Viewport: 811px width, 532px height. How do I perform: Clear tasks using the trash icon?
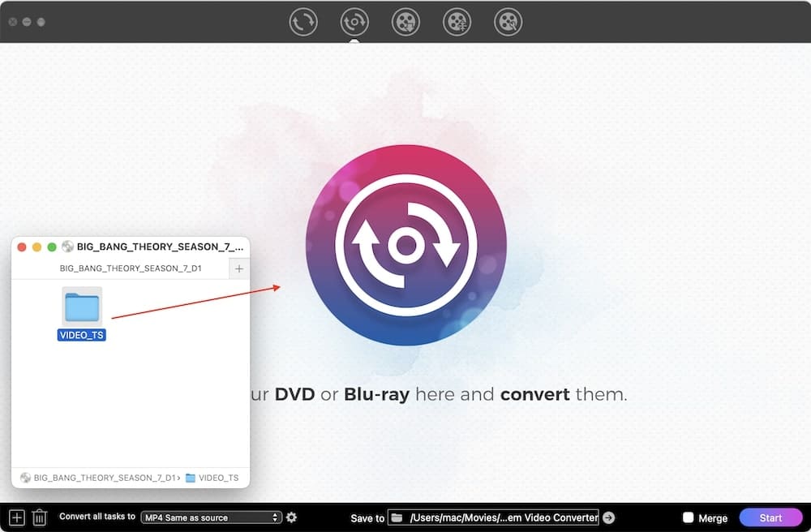pos(39,517)
